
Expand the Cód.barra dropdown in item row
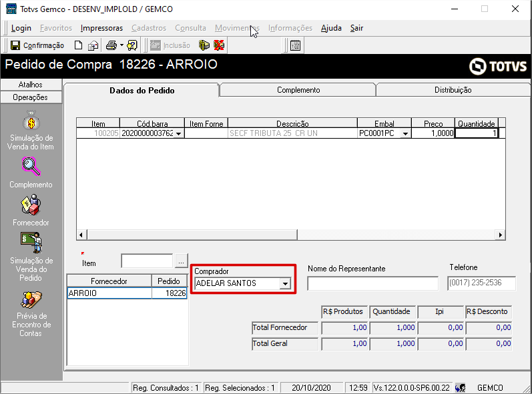(x=179, y=133)
